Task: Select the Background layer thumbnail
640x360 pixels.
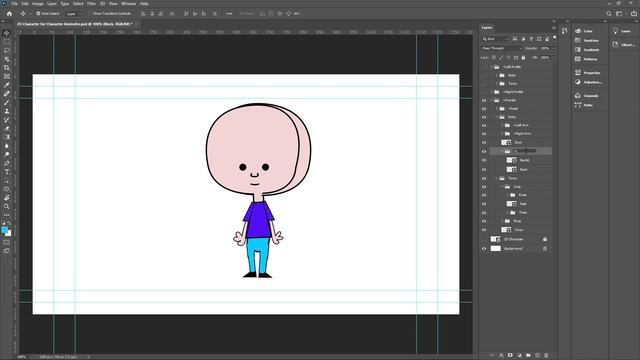Action: [496, 249]
